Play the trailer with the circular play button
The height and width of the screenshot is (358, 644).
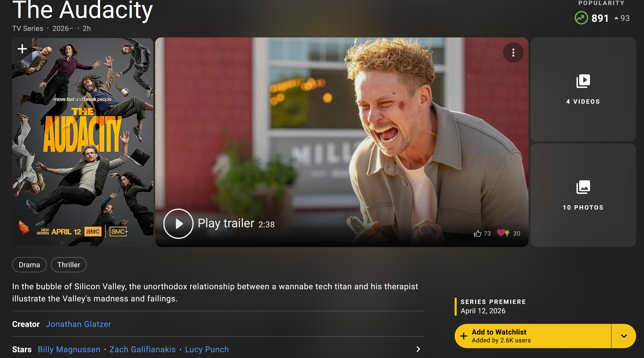178,224
